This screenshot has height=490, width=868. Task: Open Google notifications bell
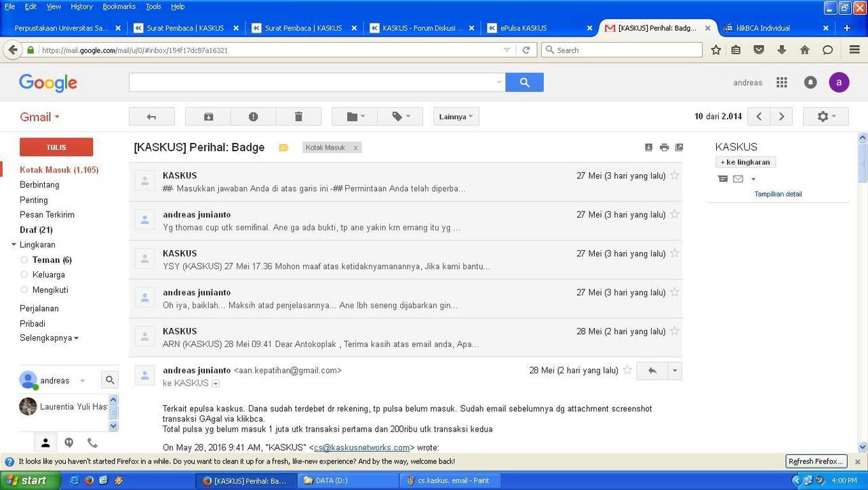tap(810, 82)
